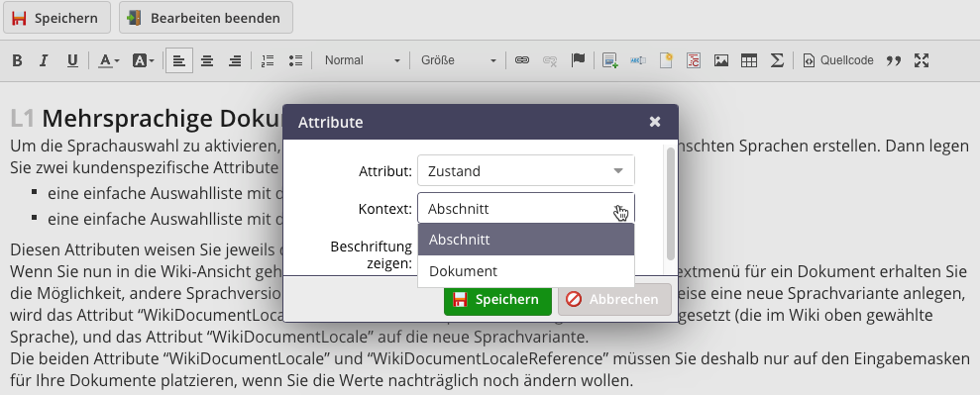The image size is (980, 395).
Task: Open the Attribut dropdown showing Zustand
Action: (526, 171)
